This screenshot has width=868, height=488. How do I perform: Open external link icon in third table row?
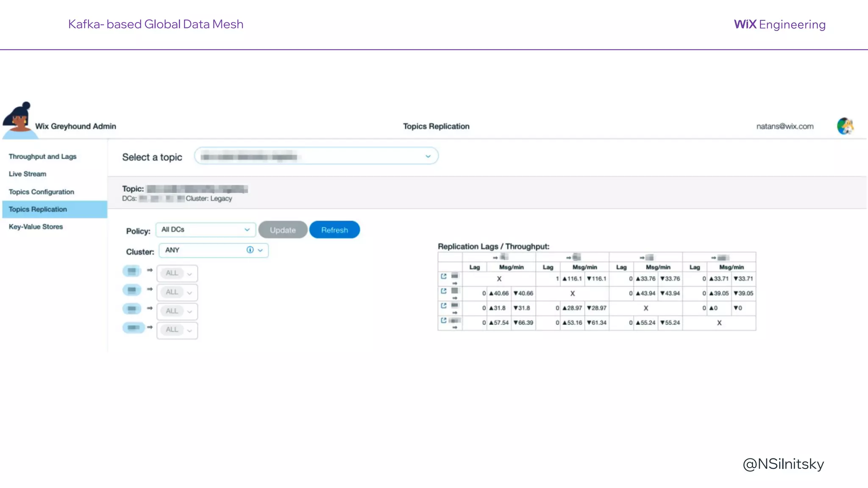pyautogui.click(x=443, y=305)
